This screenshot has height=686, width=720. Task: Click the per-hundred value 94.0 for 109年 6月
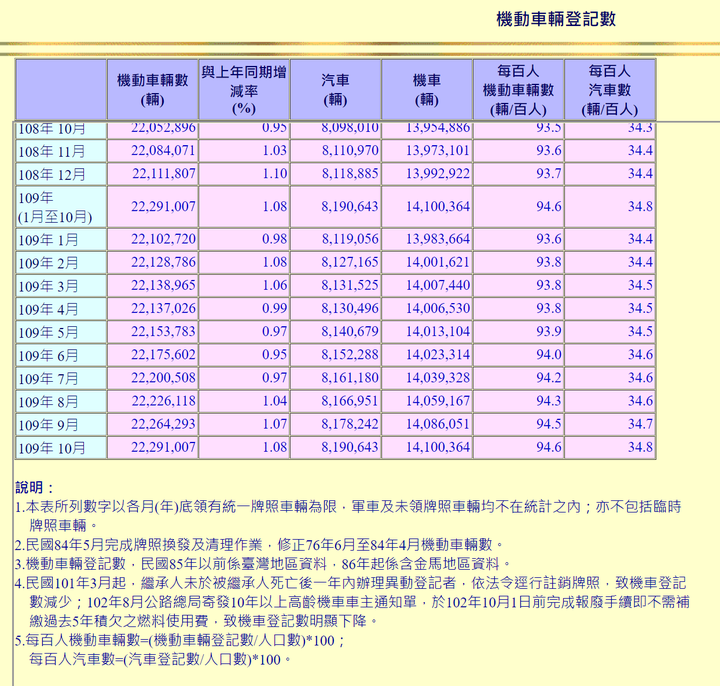pyautogui.click(x=549, y=355)
